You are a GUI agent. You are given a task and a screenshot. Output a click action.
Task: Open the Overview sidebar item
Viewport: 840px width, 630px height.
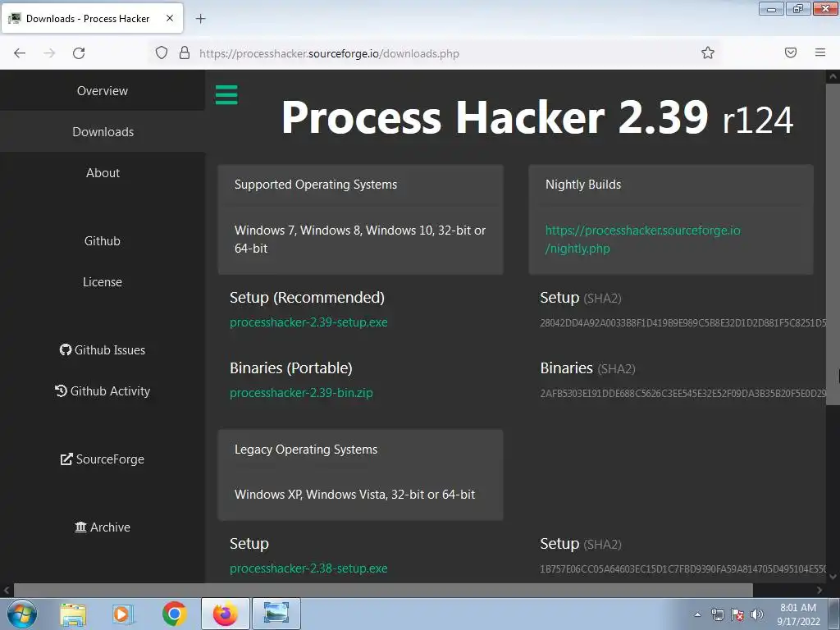coord(103,90)
